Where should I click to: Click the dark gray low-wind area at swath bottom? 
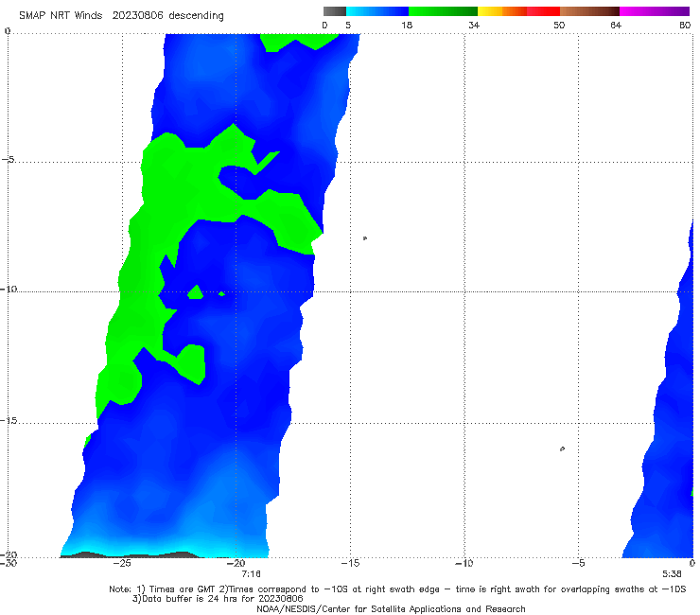(x=130, y=554)
